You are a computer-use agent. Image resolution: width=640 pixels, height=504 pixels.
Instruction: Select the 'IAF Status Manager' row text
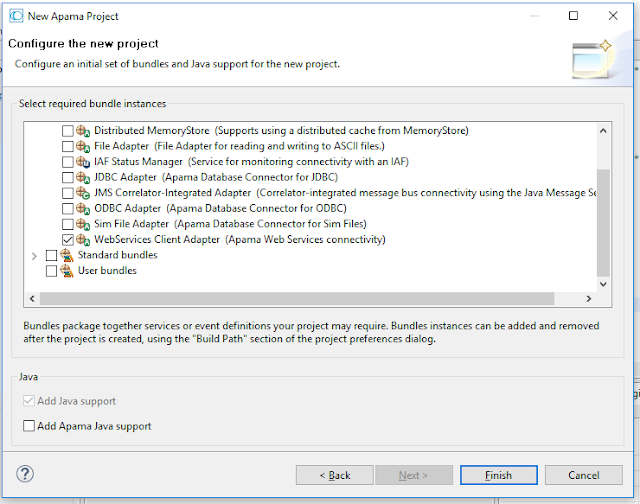coord(251,162)
